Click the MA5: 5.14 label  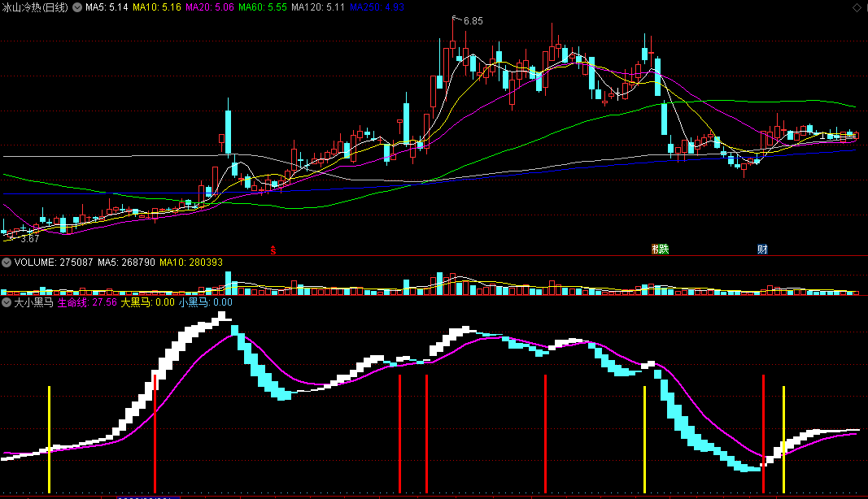pyautogui.click(x=107, y=8)
